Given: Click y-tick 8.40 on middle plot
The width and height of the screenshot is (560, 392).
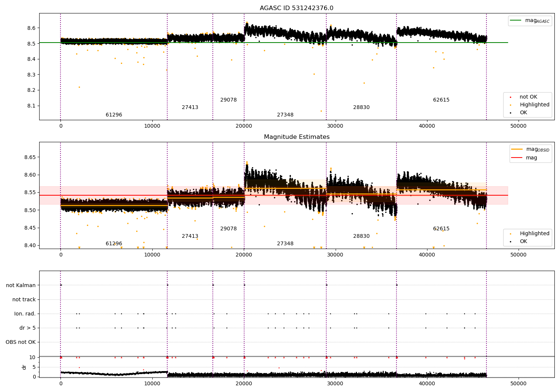Looking at the screenshot, I should coord(30,246).
